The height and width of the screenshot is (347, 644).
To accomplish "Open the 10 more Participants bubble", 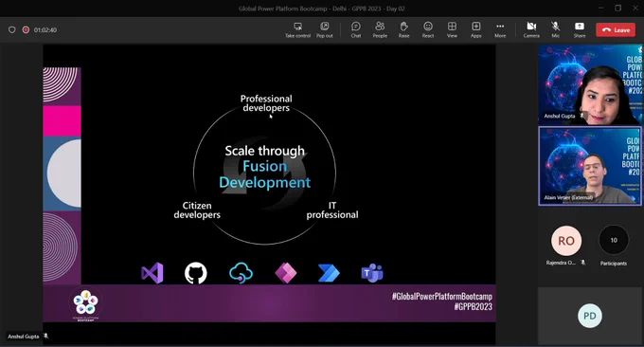I will [614, 240].
